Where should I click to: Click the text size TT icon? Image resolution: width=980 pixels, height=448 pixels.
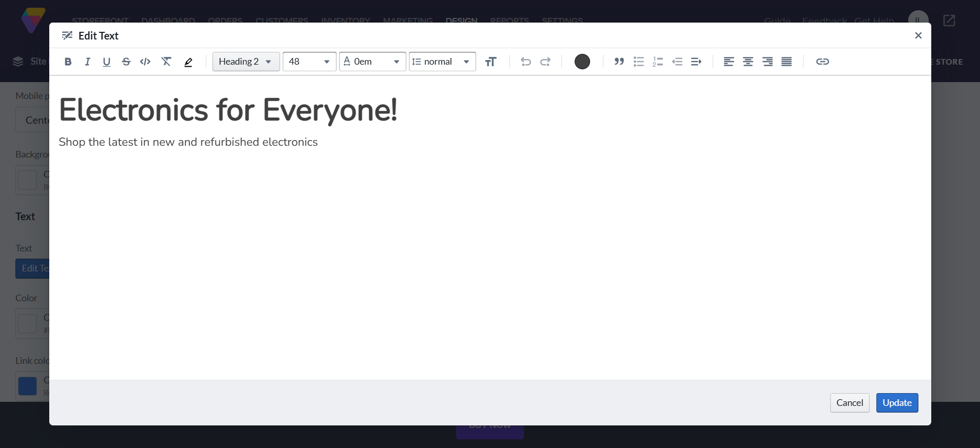point(491,62)
